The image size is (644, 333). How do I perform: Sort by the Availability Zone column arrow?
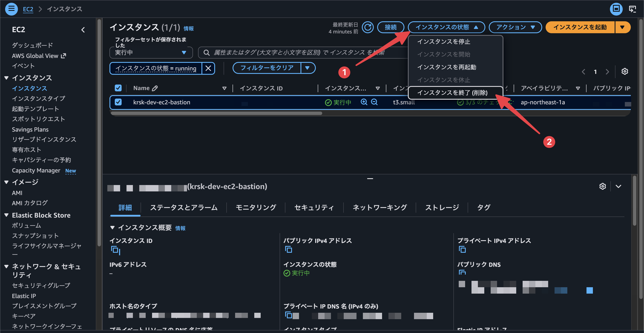578,88
